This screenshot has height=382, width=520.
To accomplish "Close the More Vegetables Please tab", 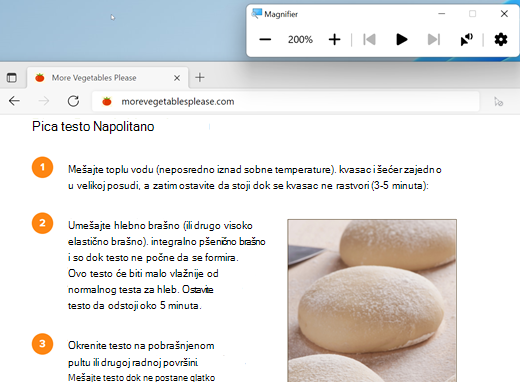I will click(x=177, y=78).
